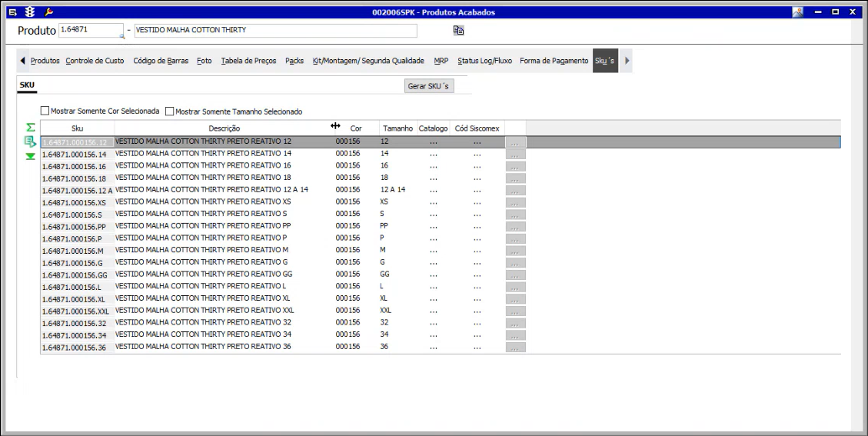Click the copy icon next to the product name
Image resolution: width=868 pixels, height=436 pixels.
pyautogui.click(x=458, y=31)
